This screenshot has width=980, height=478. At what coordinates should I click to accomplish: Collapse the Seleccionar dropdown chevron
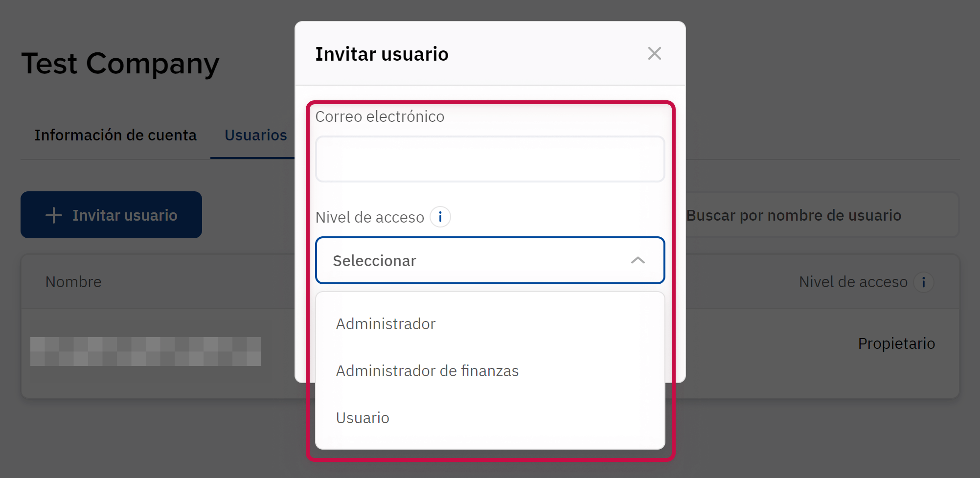[638, 260]
